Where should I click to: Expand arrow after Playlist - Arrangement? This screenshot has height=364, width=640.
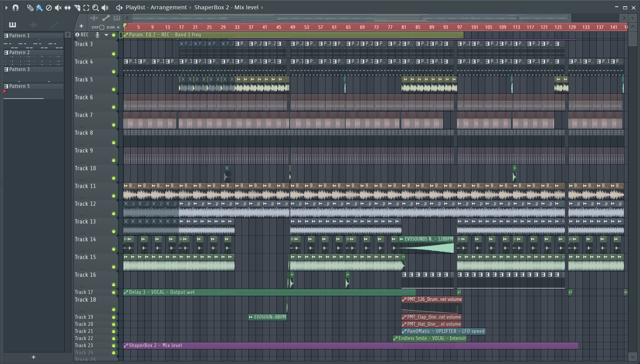point(190,8)
